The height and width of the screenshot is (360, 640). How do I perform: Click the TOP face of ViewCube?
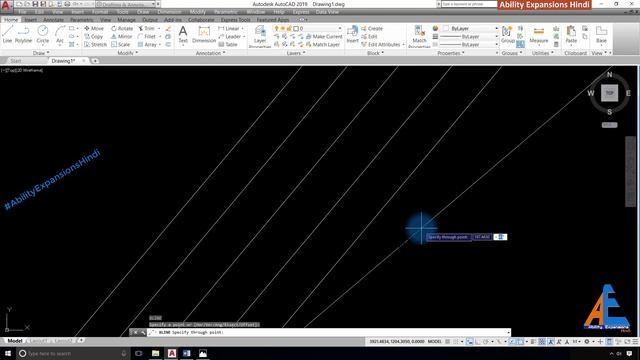(x=609, y=93)
